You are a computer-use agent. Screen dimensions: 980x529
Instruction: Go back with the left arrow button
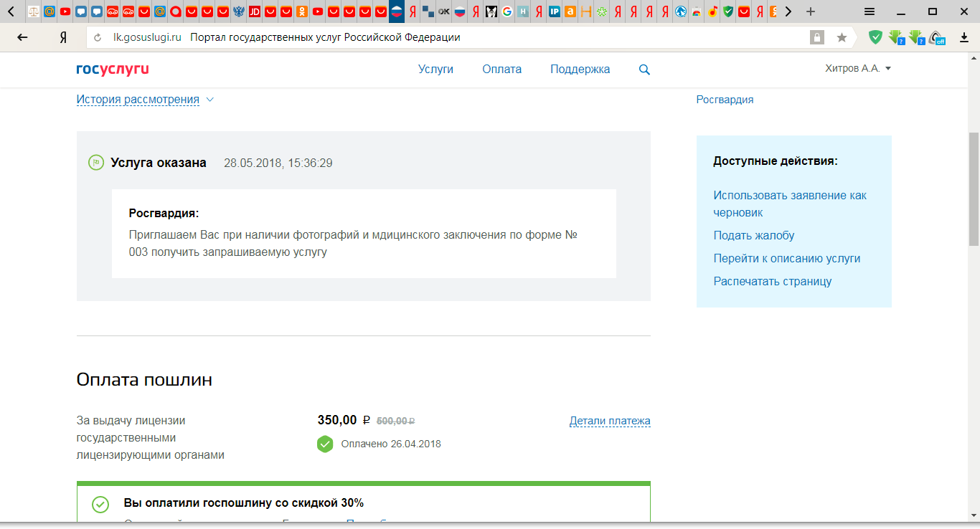22,37
